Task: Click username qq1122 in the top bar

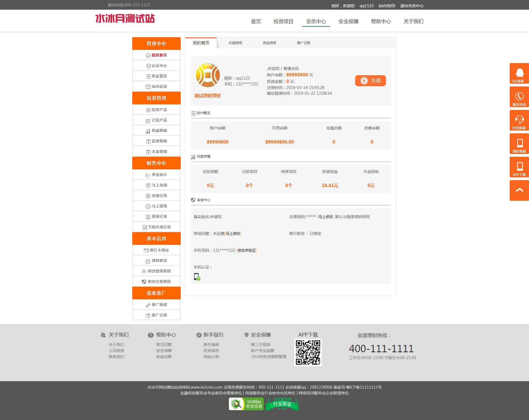Action: point(366,6)
